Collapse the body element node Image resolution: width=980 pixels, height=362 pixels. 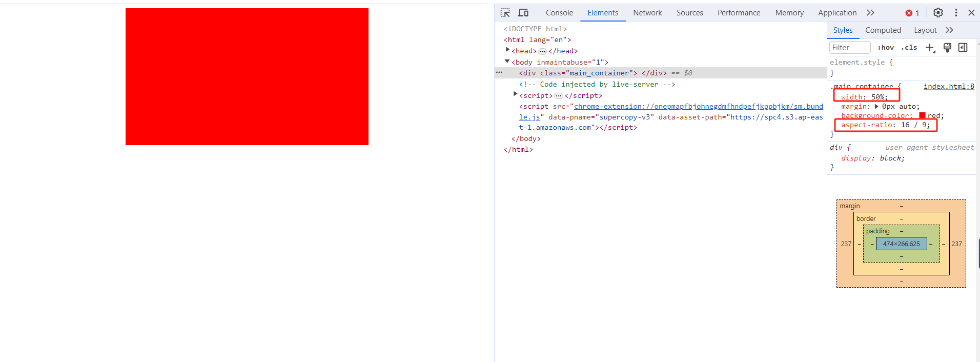coord(507,62)
